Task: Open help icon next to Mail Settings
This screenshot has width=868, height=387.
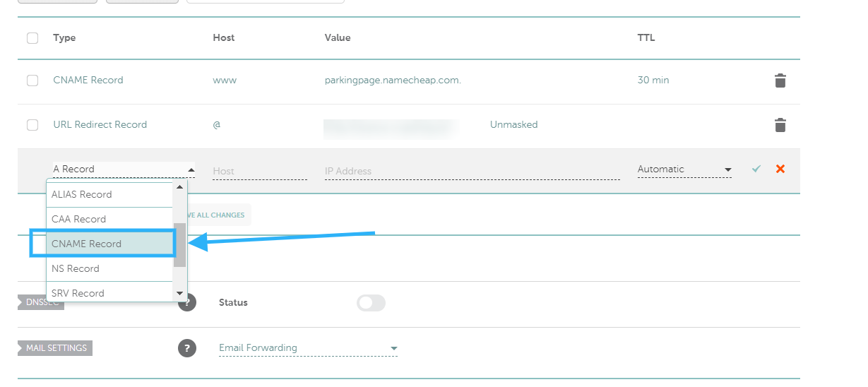Action: click(186, 348)
